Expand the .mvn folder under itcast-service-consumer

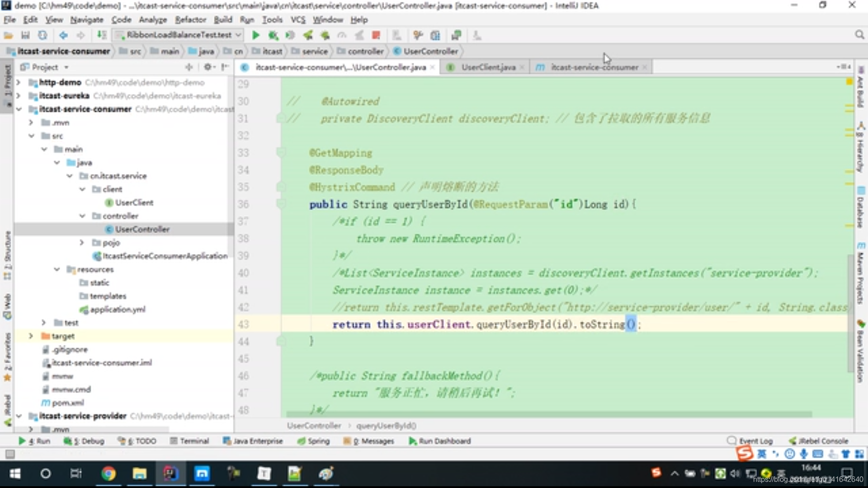(31, 122)
